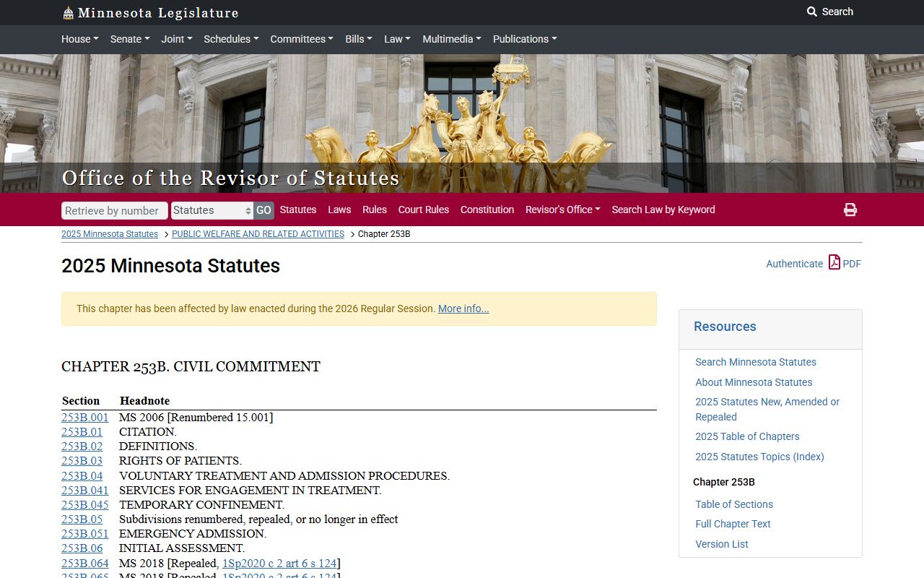Click the Minnesota Legislature capitol logo icon

click(x=68, y=13)
